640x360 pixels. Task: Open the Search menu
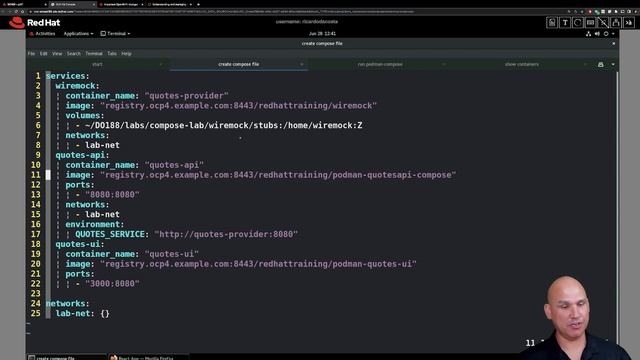pyautogui.click(x=74, y=53)
